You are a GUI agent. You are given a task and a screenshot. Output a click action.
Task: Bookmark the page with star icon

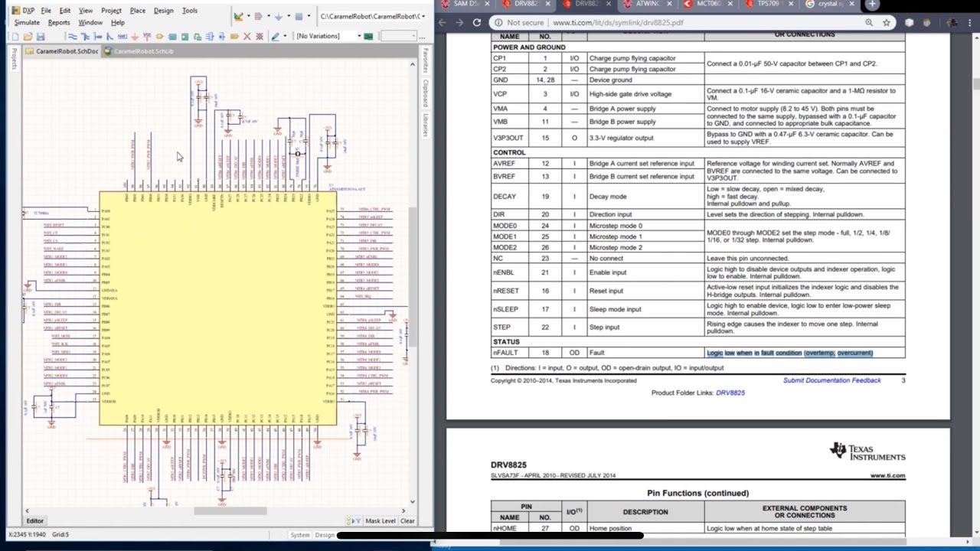pyautogui.click(x=887, y=23)
